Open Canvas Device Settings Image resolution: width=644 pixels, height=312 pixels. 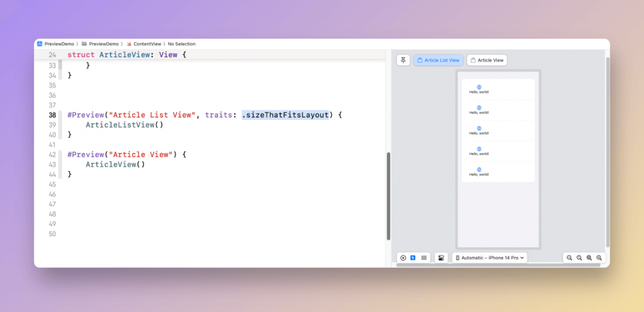441,257
